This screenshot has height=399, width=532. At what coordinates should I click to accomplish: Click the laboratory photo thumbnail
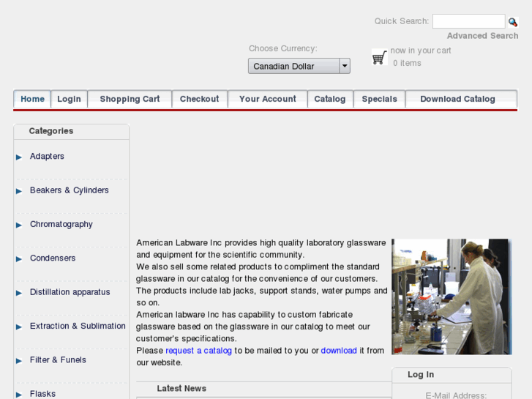[x=452, y=297]
